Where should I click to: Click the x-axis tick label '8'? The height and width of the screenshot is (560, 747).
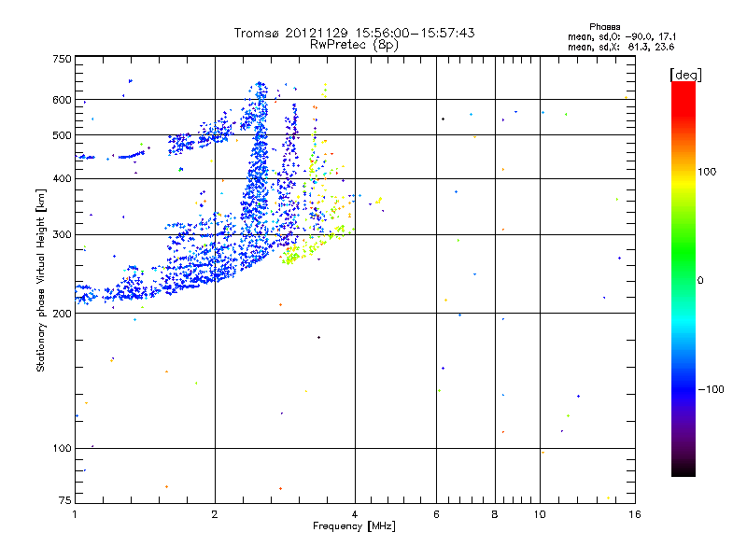click(x=495, y=514)
